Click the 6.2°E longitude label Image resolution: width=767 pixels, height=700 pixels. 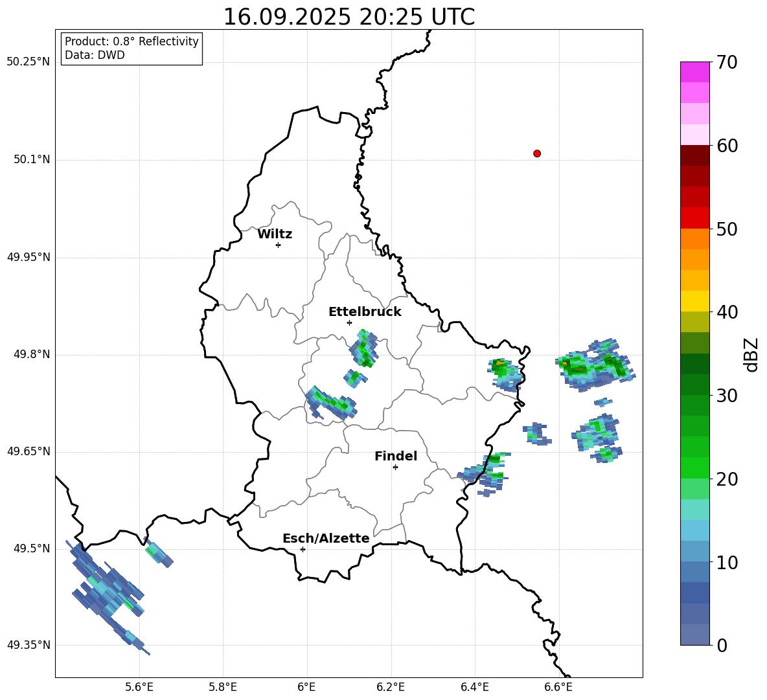pyautogui.click(x=391, y=687)
